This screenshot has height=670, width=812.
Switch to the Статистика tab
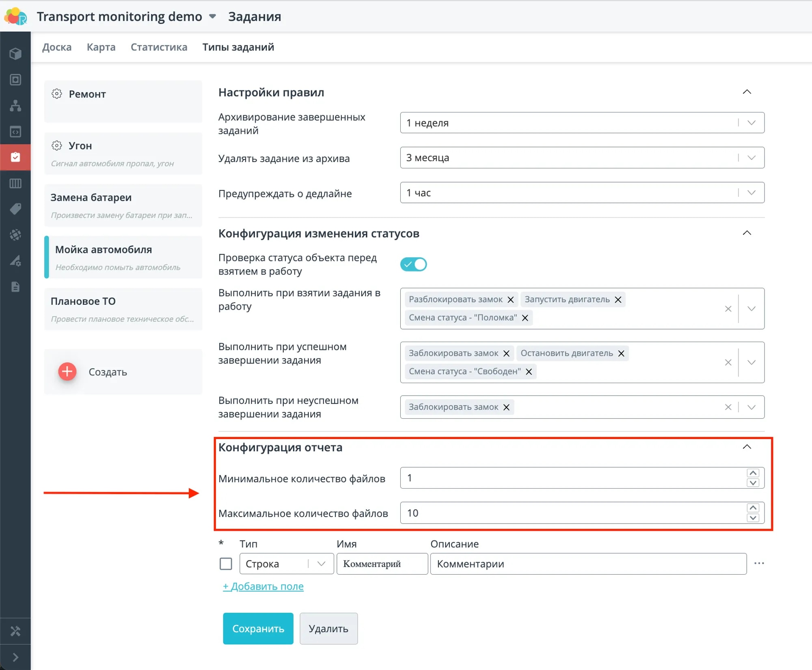click(159, 47)
